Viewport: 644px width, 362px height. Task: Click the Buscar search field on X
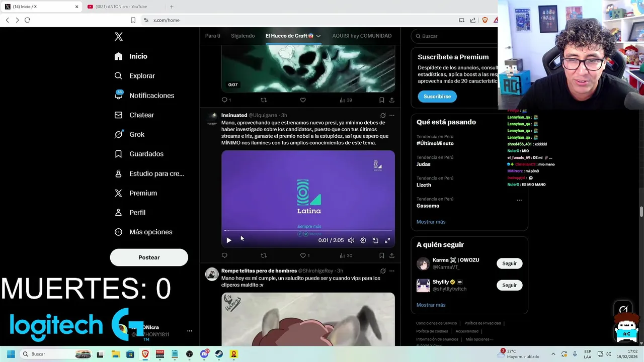pyautogui.click(x=455, y=36)
